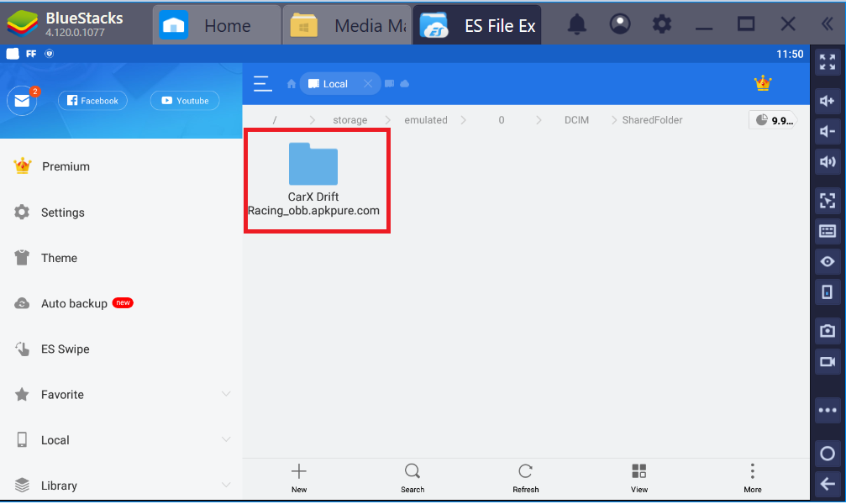Expand the Local section chevron
This screenshot has height=504, width=846.
[227, 440]
